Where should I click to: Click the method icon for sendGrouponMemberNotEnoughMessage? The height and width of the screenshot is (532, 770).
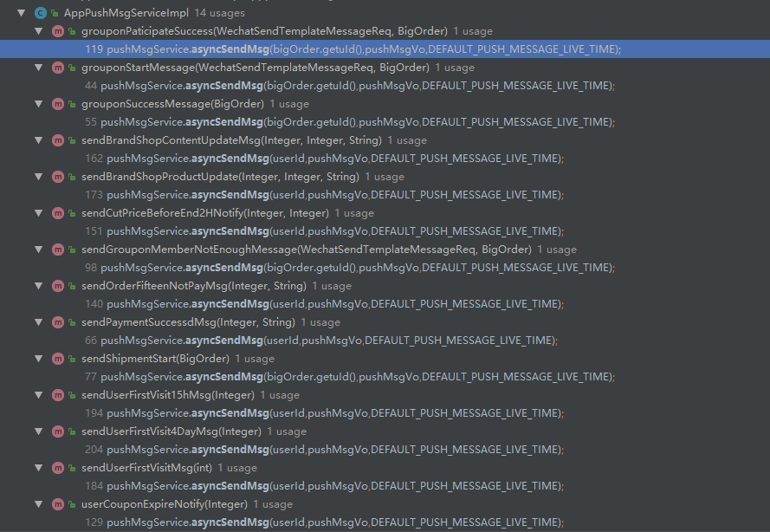tap(57, 249)
